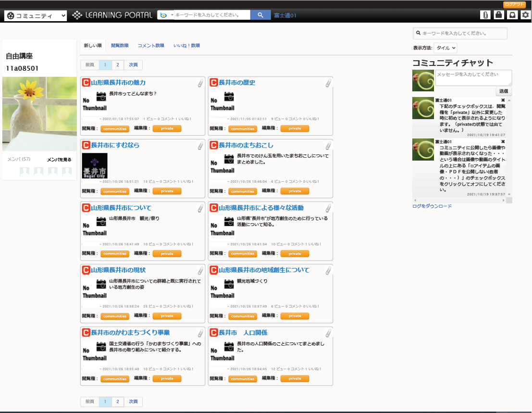Click the notification icon beside the gear
Screen dimensions: 532x413
coord(512,15)
